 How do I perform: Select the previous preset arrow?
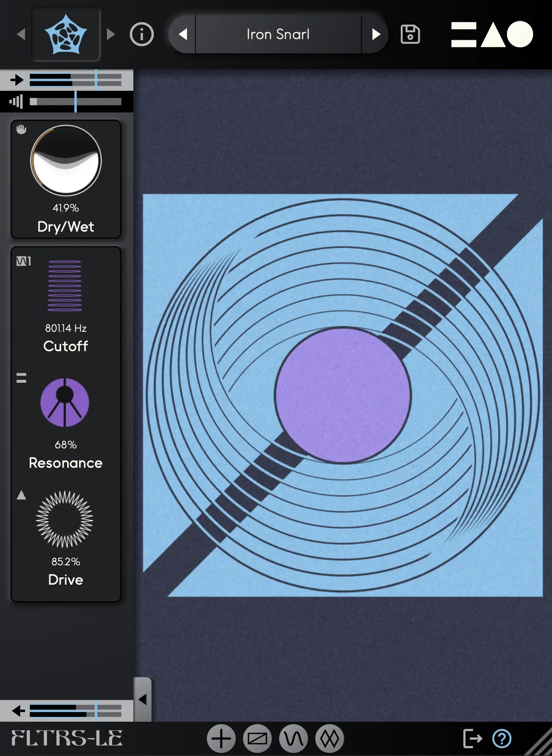[183, 34]
